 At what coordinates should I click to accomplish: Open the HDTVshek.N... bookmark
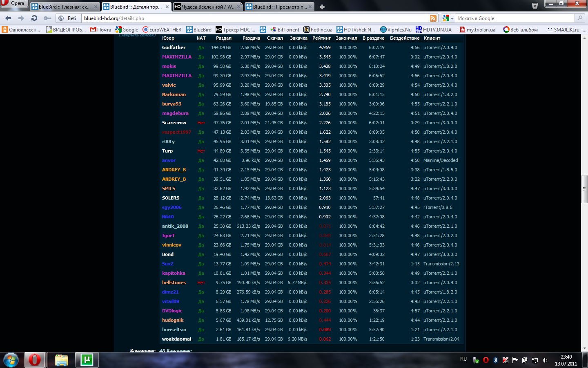[x=356, y=29]
